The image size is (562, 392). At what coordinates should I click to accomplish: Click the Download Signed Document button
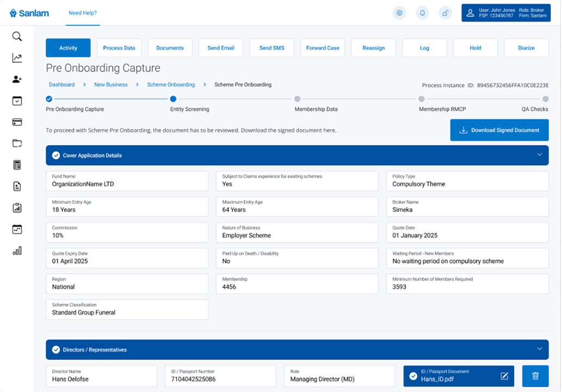point(499,130)
